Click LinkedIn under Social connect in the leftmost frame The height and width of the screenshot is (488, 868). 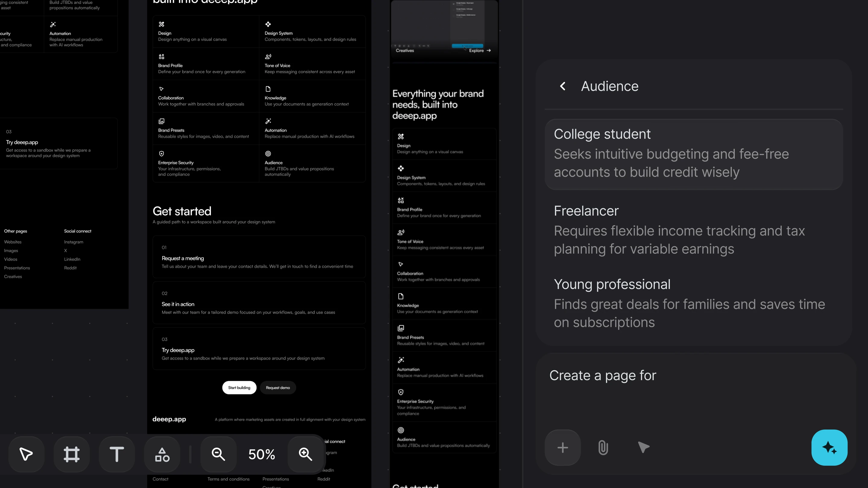(x=72, y=260)
